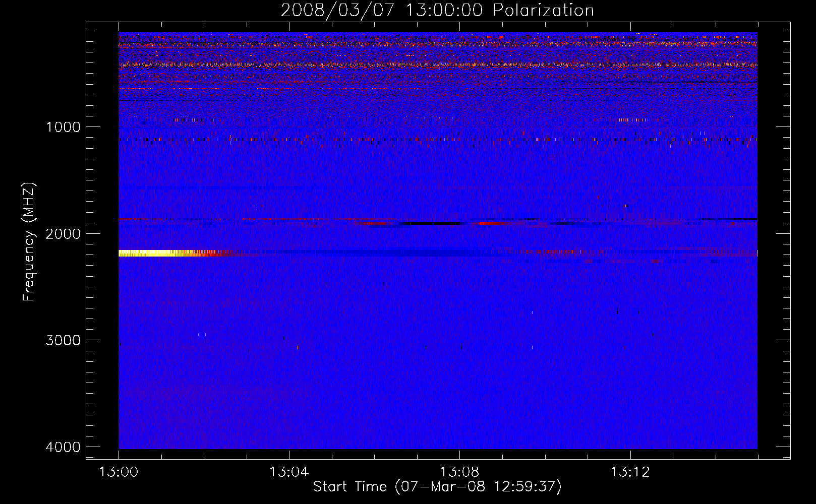Click the 13:04 time tick label
The image size is (816, 504).
(x=289, y=472)
